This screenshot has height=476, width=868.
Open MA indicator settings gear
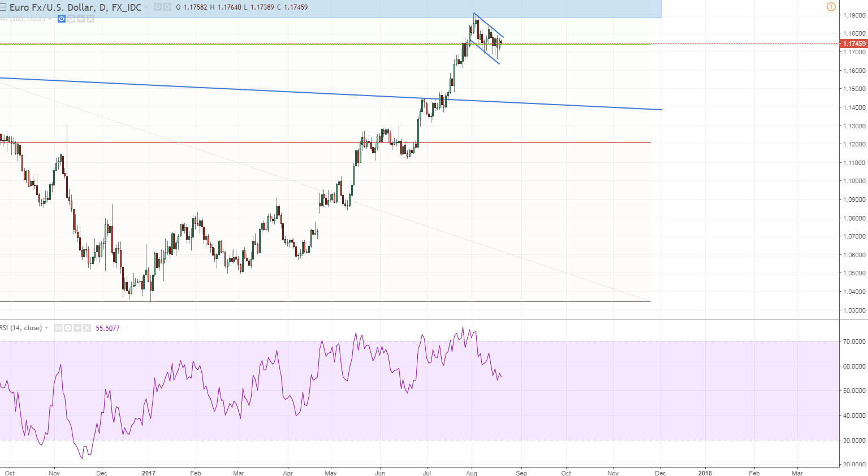71,19
